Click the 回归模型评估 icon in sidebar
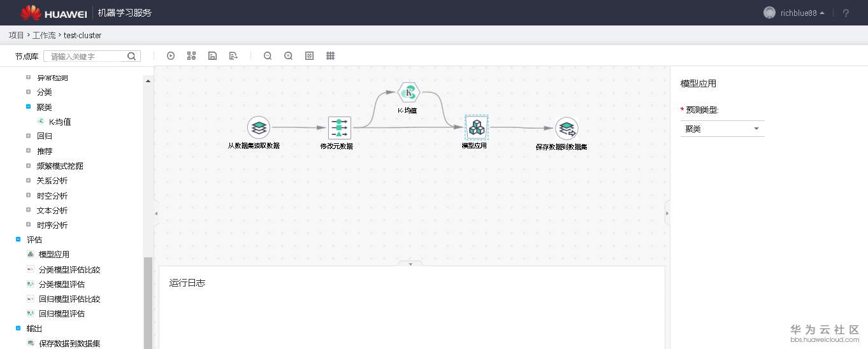The height and width of the screenshot is (349, 868). pos(31,313)
